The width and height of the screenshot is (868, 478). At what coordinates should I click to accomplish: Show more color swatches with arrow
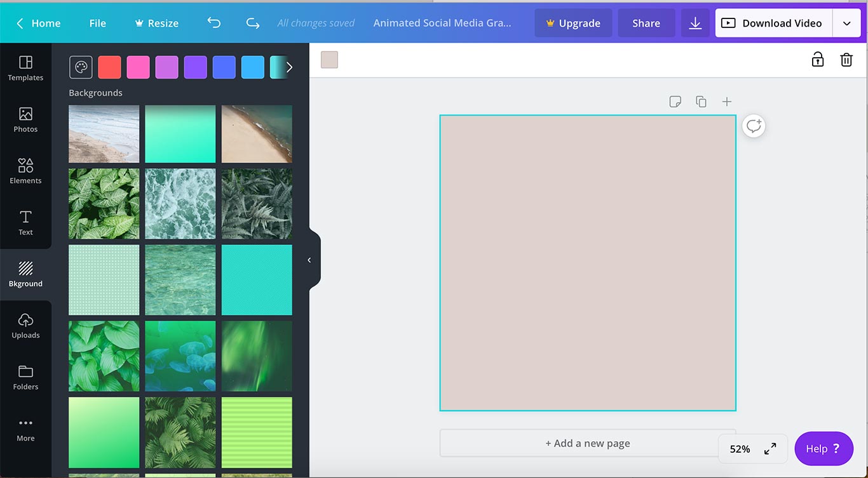click(289, 67)
